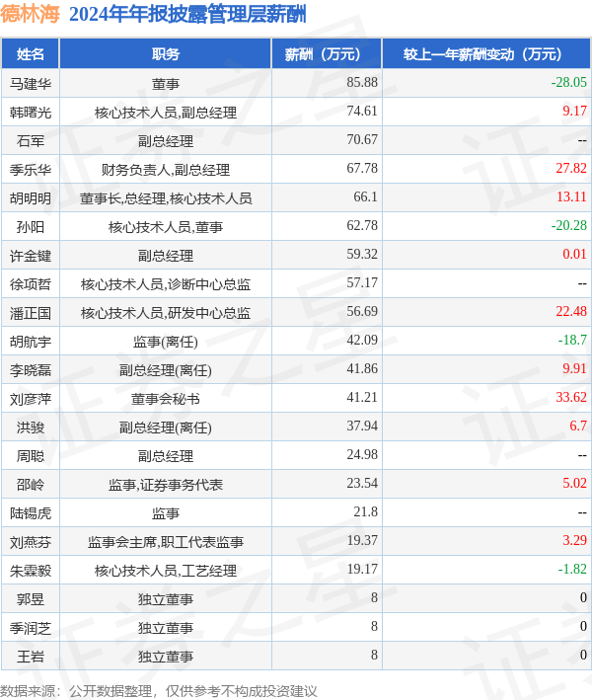592x700 pixels.
Task: Click position 财务负责人,副总经理
Action: pos(166,170)
